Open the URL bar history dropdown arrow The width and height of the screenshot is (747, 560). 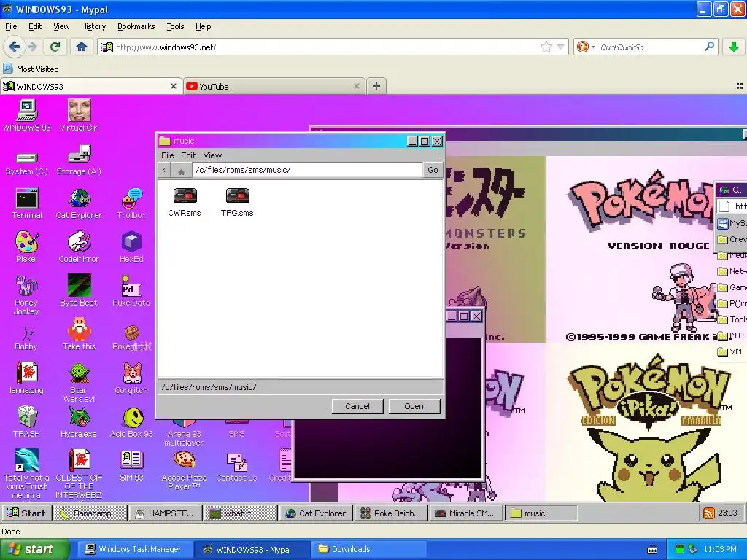pyautogui.click(x=561, y=47)
